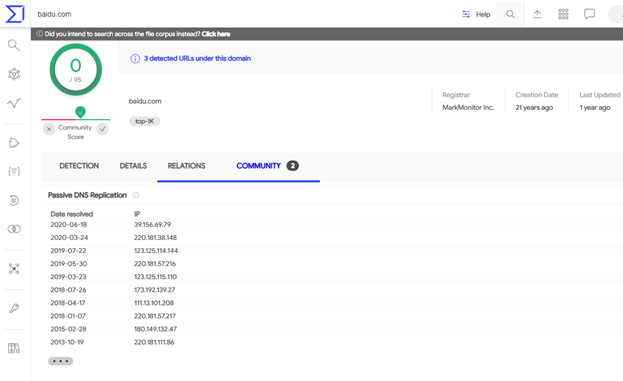Screen dimensions: 623x381
Task: Click the upload arrow icon
Action: pyautogui.click(x=537, y=14)
